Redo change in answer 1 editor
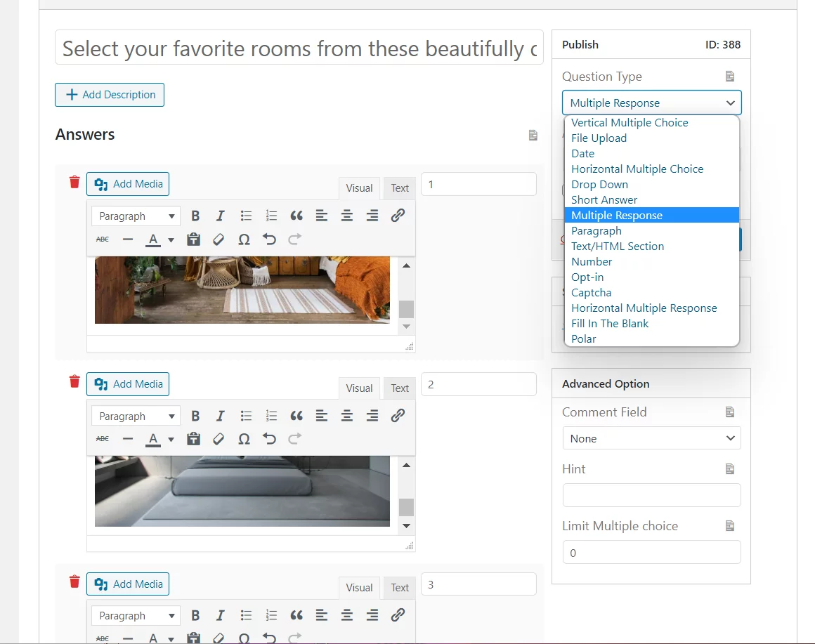 pyautogui.click(x=294, y=239)
